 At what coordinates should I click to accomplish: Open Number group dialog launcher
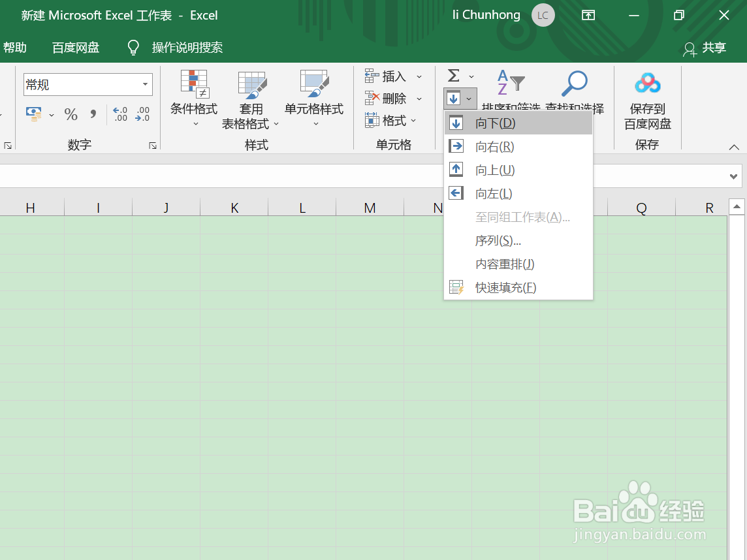(x=152, y=146)
